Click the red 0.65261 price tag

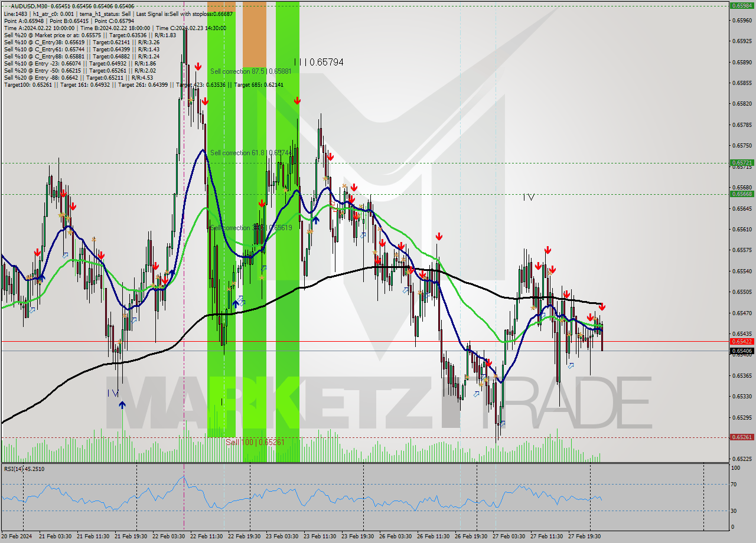coord(742,437)
